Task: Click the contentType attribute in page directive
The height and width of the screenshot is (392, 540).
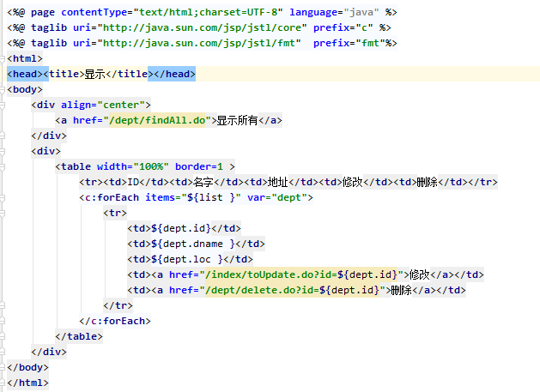Action: coord(94,12)
